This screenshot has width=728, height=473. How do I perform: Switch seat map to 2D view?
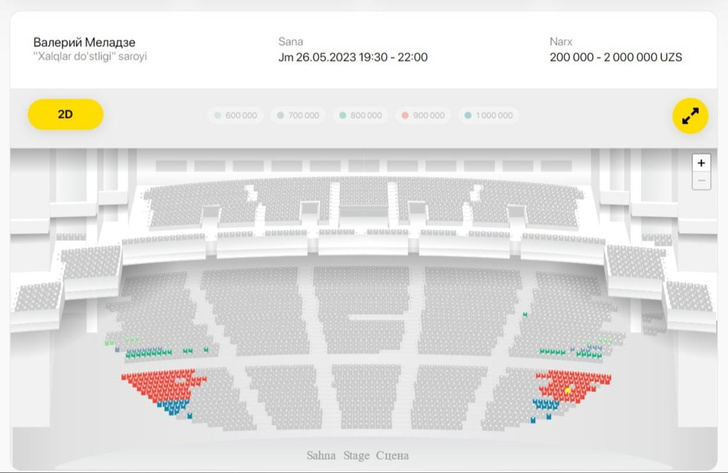tap(65, 114)
